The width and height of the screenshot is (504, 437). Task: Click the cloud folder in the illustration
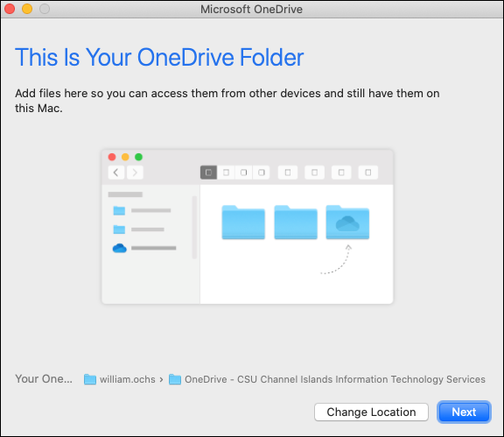coord(347,222)
